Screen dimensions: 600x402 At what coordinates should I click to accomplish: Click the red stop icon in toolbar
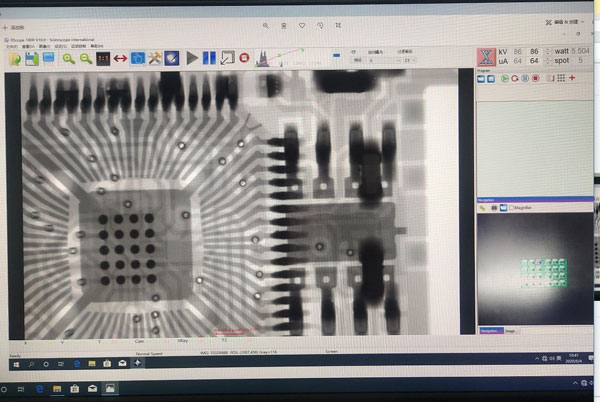pyautogui.click(x=244, y=59)
